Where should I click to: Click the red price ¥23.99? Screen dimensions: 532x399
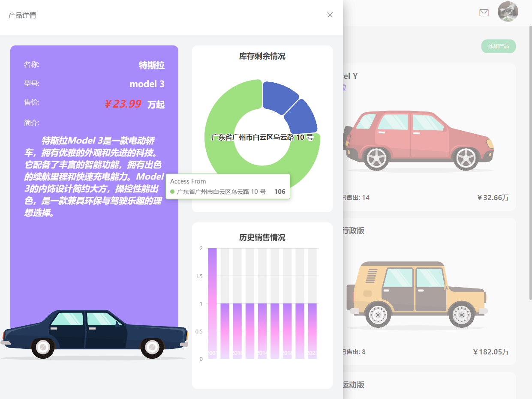coord(123,104)
